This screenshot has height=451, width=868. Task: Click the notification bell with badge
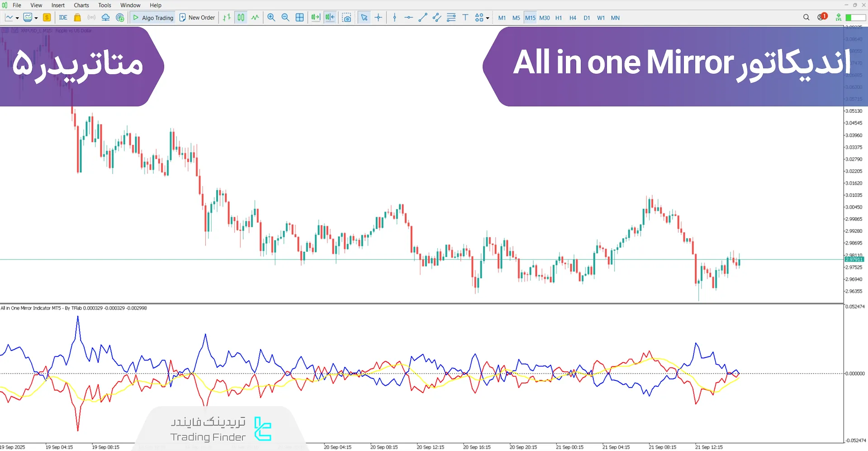point(821,17)
